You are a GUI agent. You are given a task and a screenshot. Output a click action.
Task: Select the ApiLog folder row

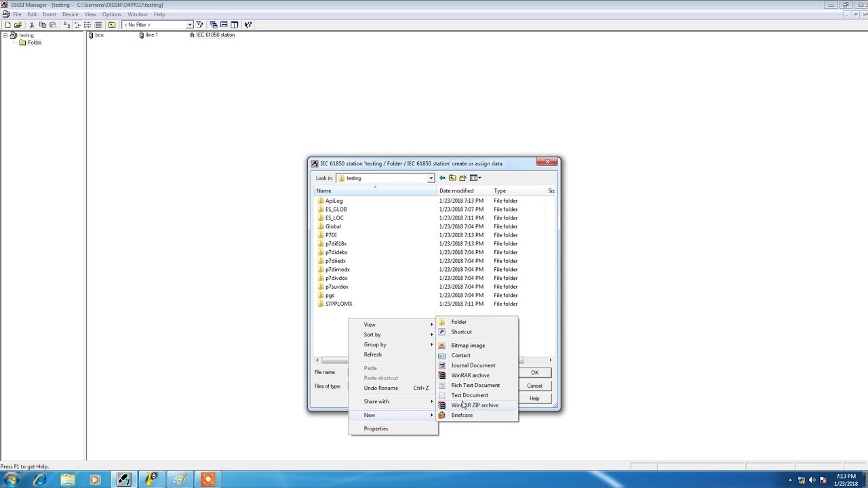[x=434, y=201]
